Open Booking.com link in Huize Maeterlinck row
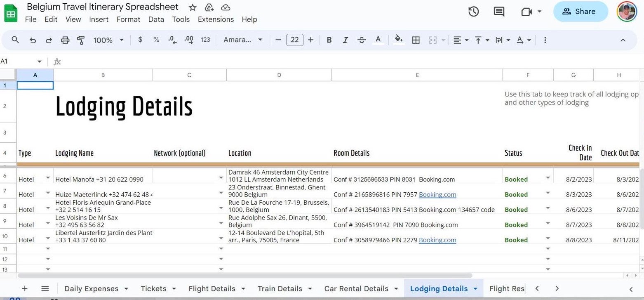Screen dimensions: 644x300 pos(437,195)
